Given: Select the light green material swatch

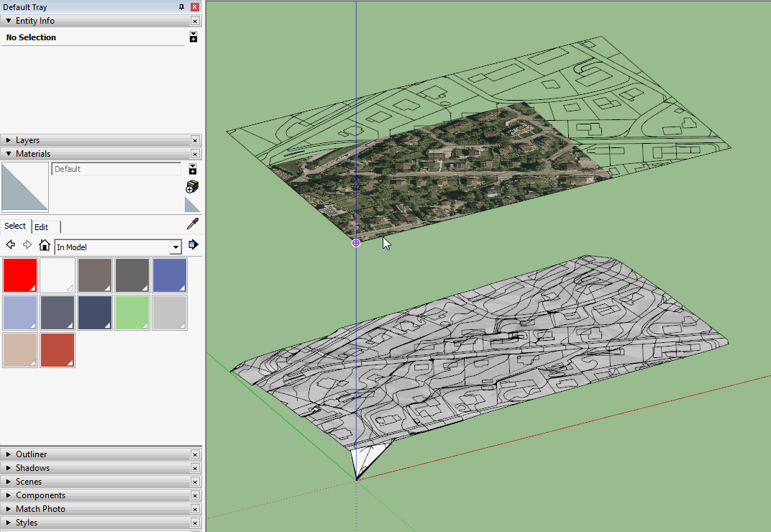Looking at the screenshot, I should pyautogui.click(x=132, y=313).
